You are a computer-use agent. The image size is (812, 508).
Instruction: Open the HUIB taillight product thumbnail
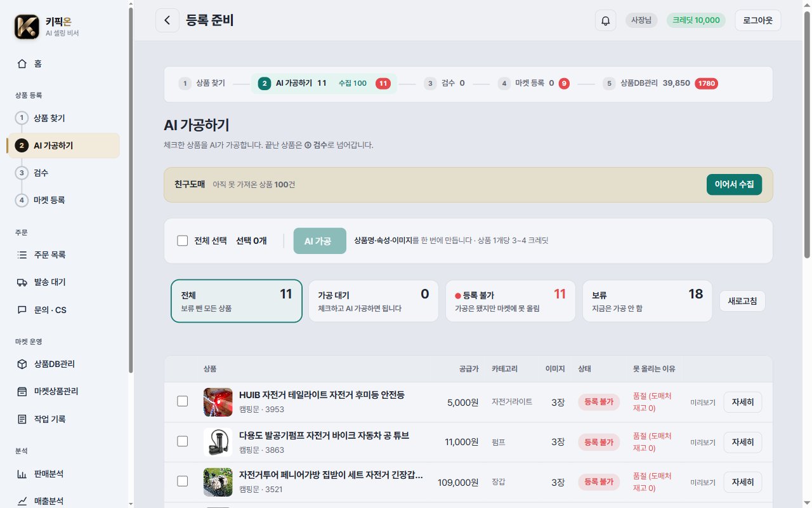point(218,402)
